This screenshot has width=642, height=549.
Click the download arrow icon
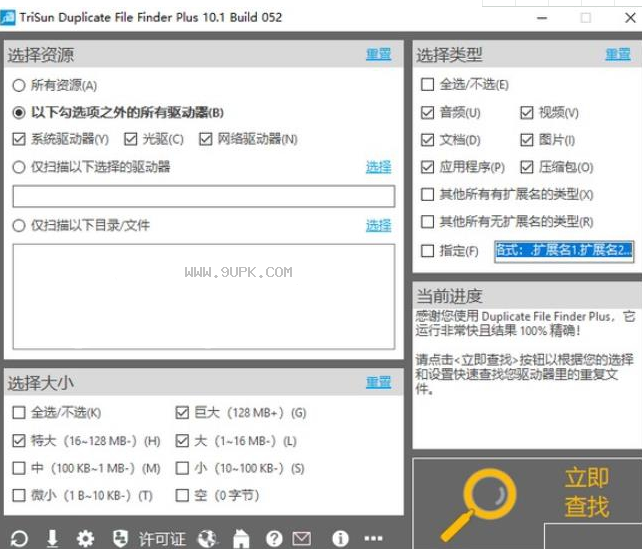coord(52,538)
